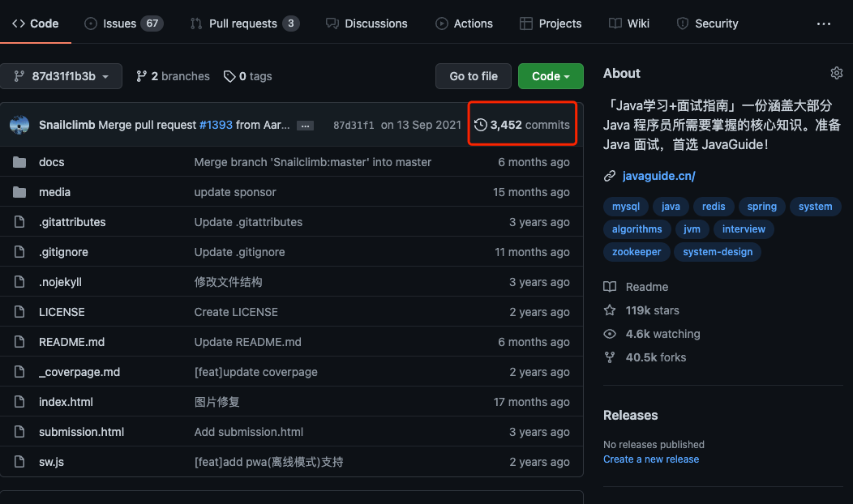The width and height of the screenshot is (853, 504).
Task: Select the zookeeper topic tag
Action: 637,252
